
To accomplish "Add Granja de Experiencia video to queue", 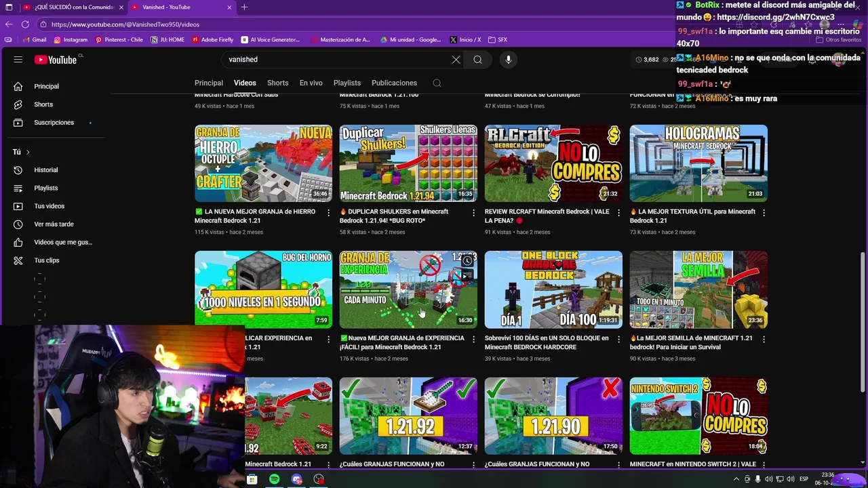I will [x=467, y=276].
